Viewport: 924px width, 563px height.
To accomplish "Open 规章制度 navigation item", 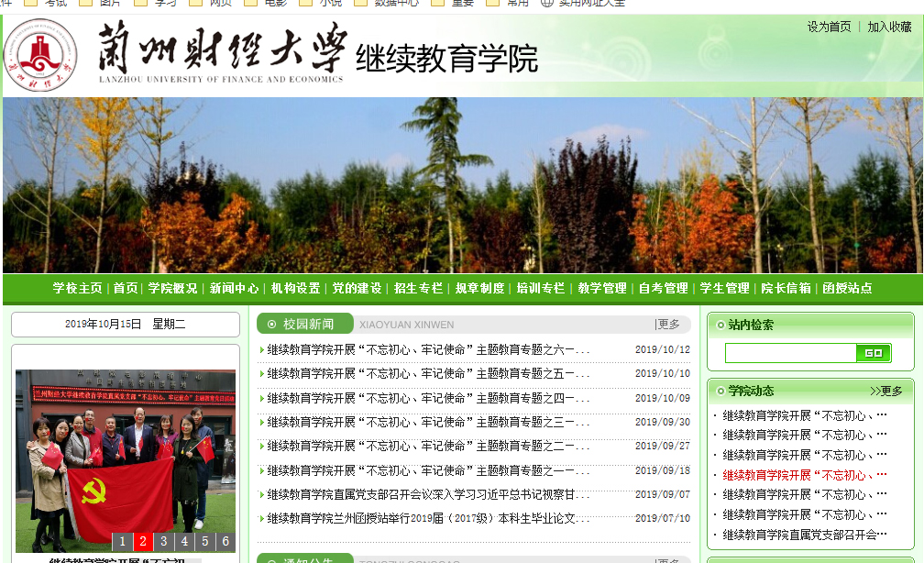I will point(479,288).
